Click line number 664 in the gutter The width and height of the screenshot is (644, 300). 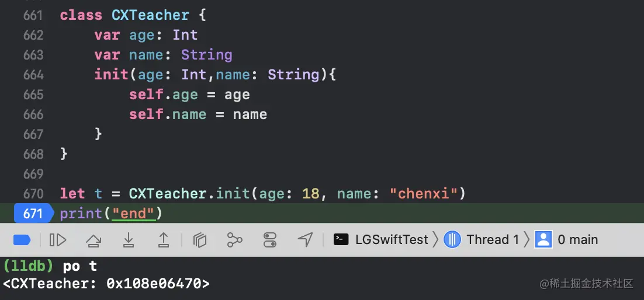[33, 75]
